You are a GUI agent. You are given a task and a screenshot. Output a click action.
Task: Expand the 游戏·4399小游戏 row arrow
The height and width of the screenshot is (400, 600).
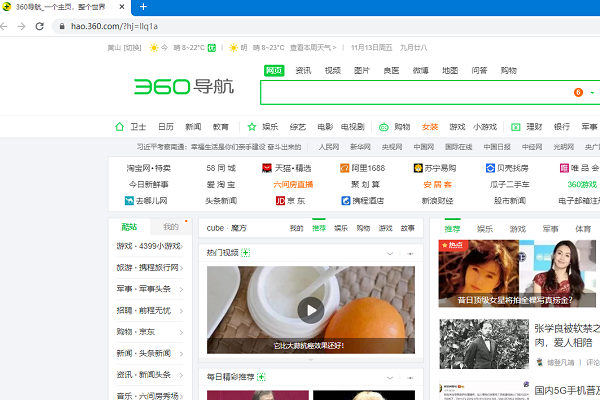click(x=181, y=247)
